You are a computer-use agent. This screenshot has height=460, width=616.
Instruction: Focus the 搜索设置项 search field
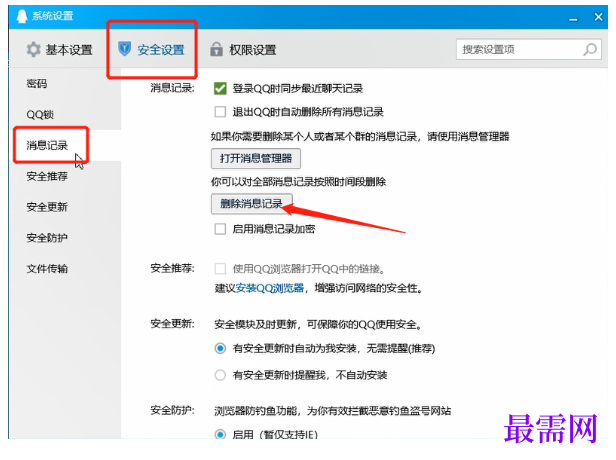coord(528,49)
